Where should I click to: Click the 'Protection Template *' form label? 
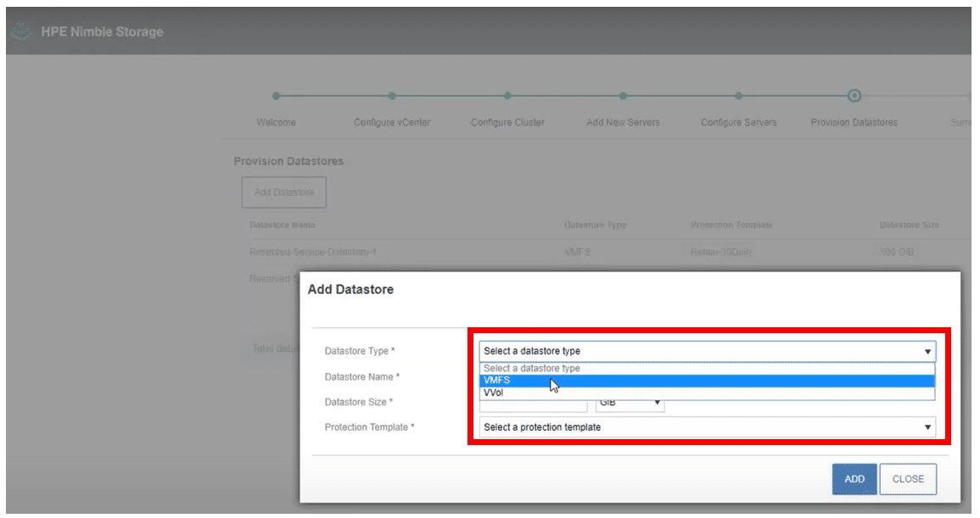369,427
